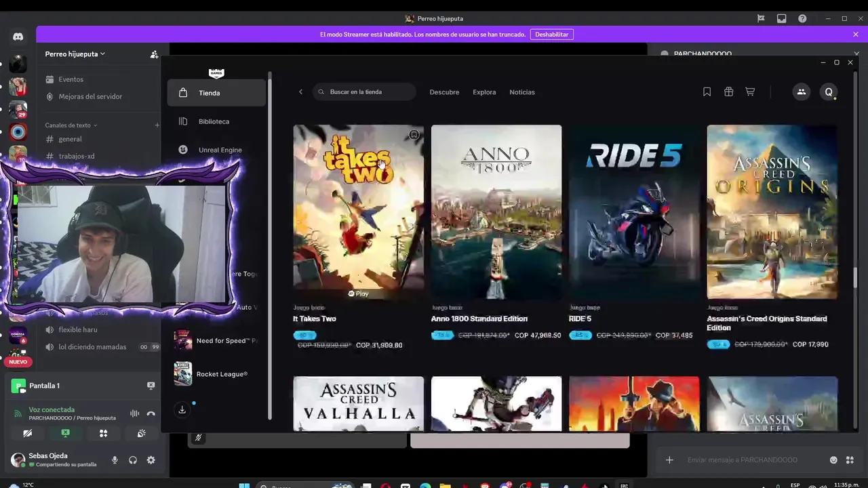Screen dimensions: 868x488
Task: Open apps icon beside the emoji picker
Action: pos(850,460)
